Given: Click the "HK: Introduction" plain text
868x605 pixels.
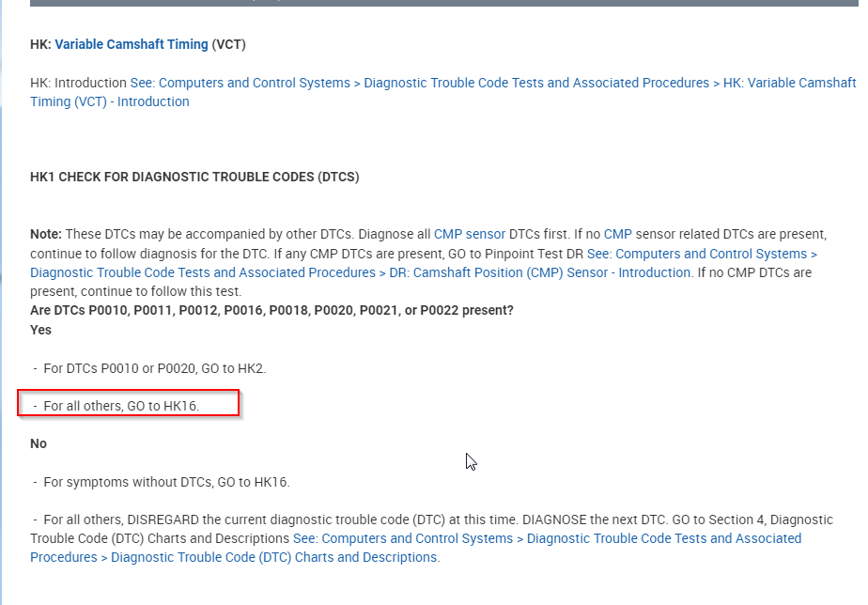Looking at the screenshot, I should pyautogui.click(x=79, y=83).
